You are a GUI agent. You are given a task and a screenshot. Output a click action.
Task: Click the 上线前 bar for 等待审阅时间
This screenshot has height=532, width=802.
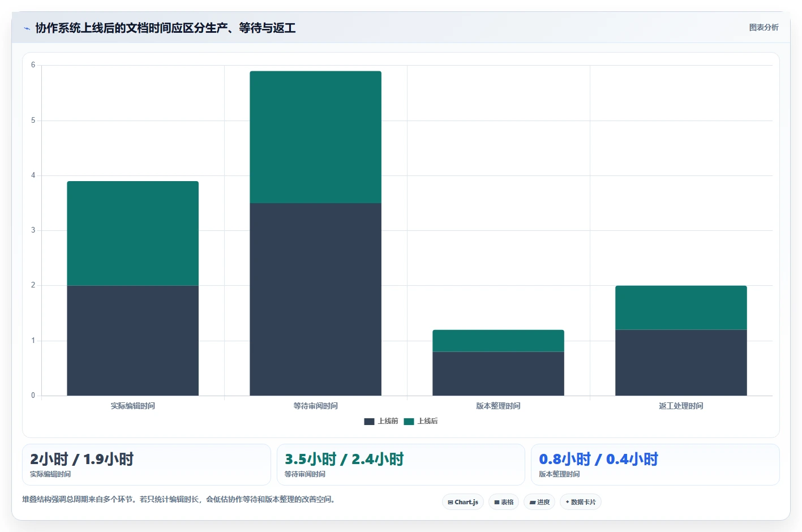(316, 299)
